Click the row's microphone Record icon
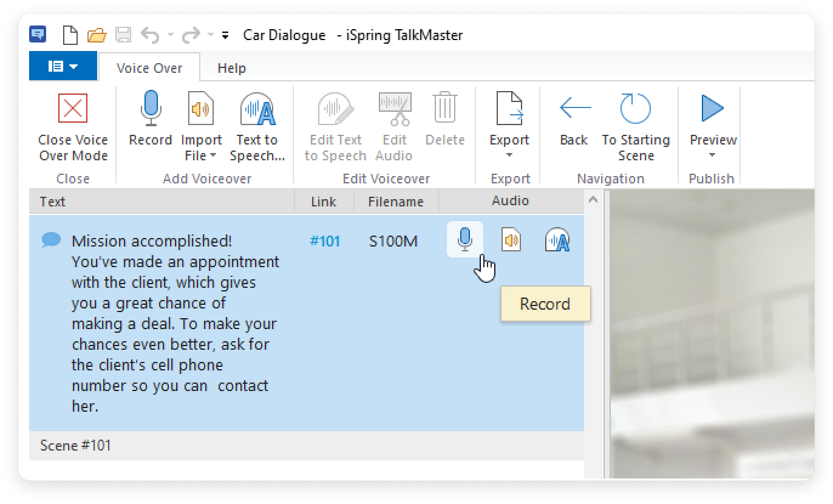833x504 pixels. [464, 239]
